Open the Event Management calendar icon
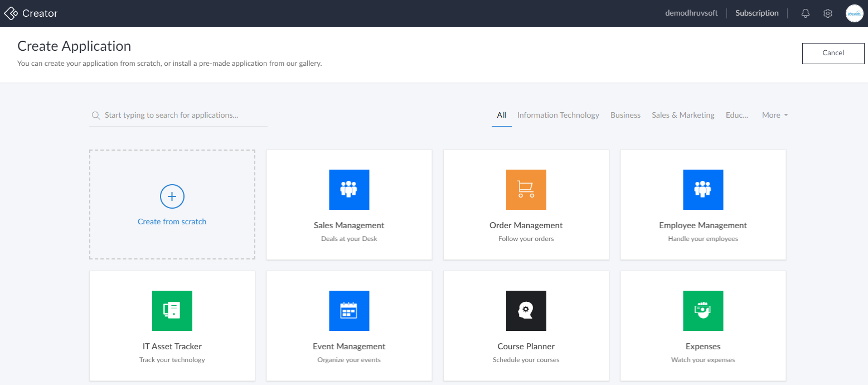 (x=349, y=311)
